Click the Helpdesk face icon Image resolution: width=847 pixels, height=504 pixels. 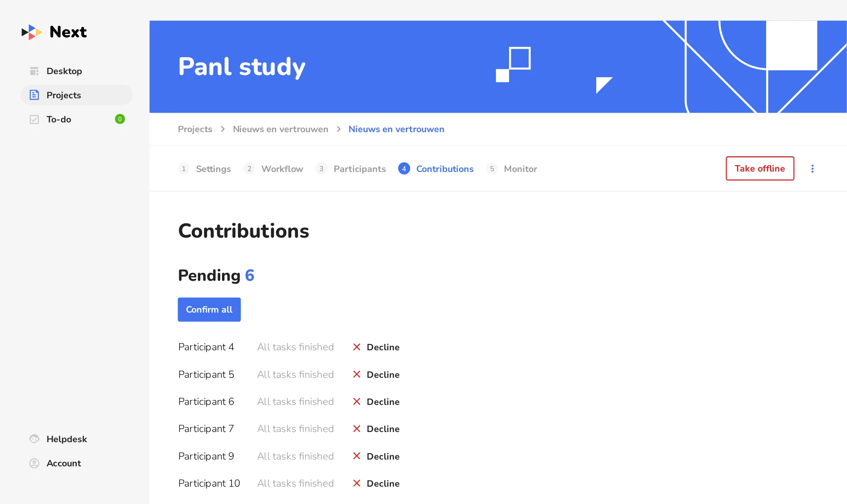coord(34,439)
